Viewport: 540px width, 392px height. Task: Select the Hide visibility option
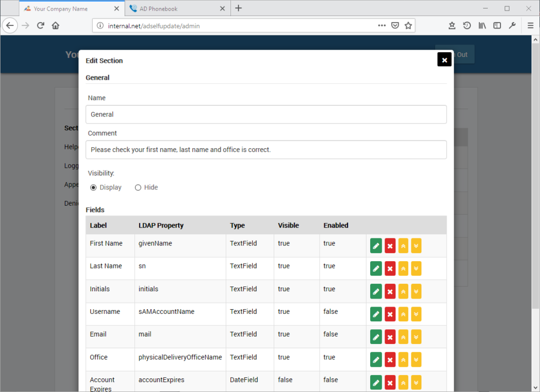click(138, 187)
